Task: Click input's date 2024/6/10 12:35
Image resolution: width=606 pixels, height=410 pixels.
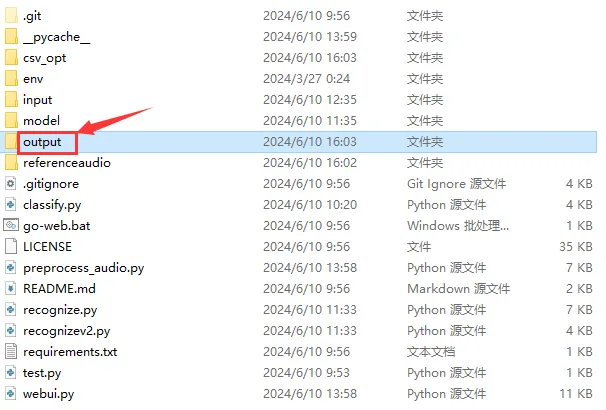Action: [310, 99]
